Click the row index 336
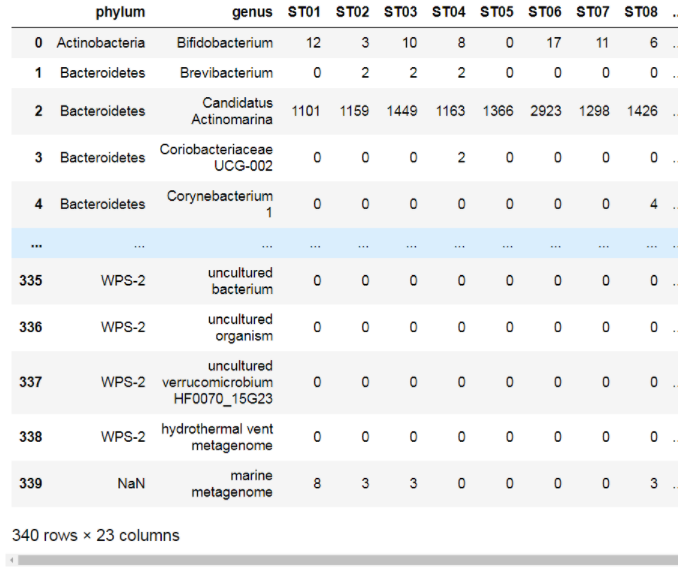This screenshot has height=573, width=684. click(x=31, y=327)
